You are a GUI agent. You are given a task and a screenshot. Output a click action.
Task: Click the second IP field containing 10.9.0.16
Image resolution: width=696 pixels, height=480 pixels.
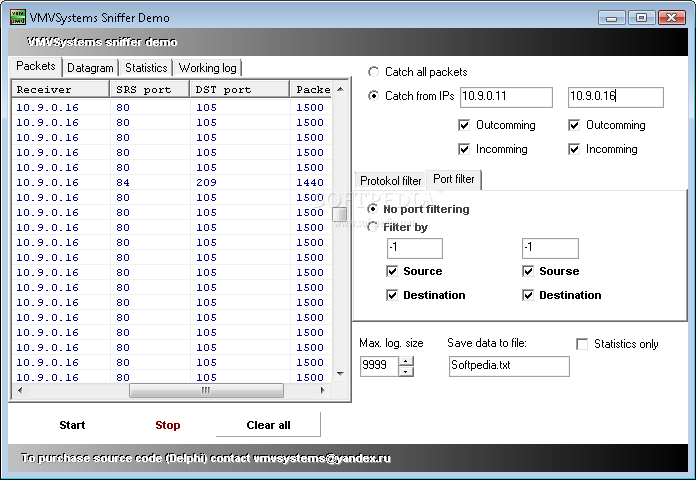click(x=616, y=97)
